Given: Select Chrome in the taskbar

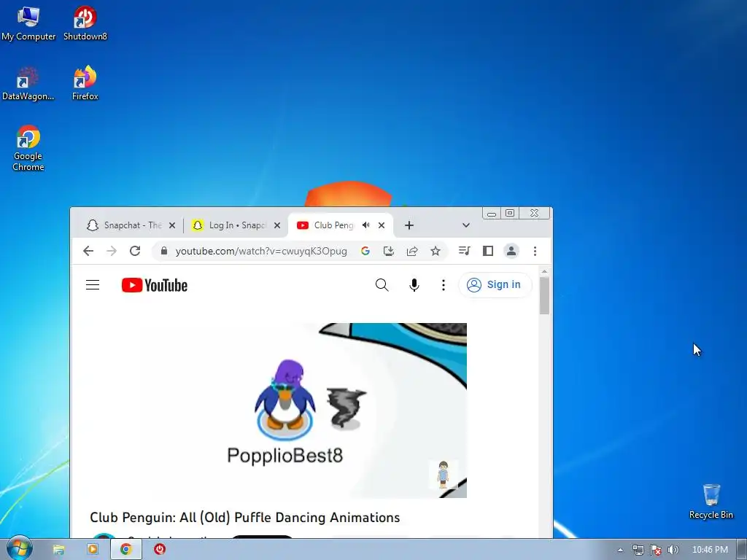Looking at the screenshot, I should pyautogui.click(x=125, y=550).
